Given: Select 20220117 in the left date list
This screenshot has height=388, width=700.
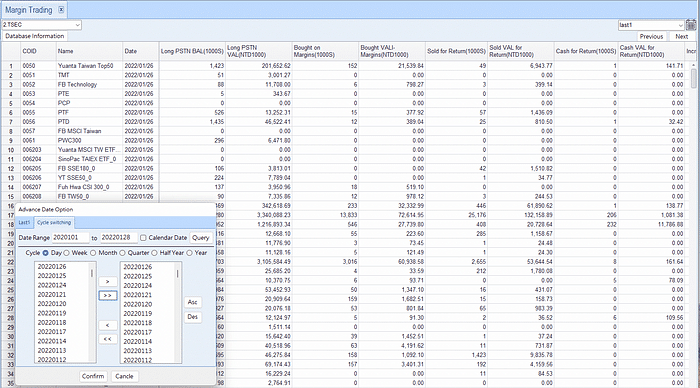Looking at the screenshot, I should coord(52,332).
